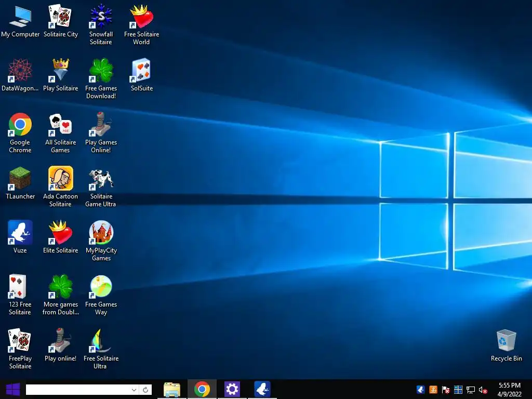
Task: Click Play Games Online! joystick icon
Action: (101, 124)
